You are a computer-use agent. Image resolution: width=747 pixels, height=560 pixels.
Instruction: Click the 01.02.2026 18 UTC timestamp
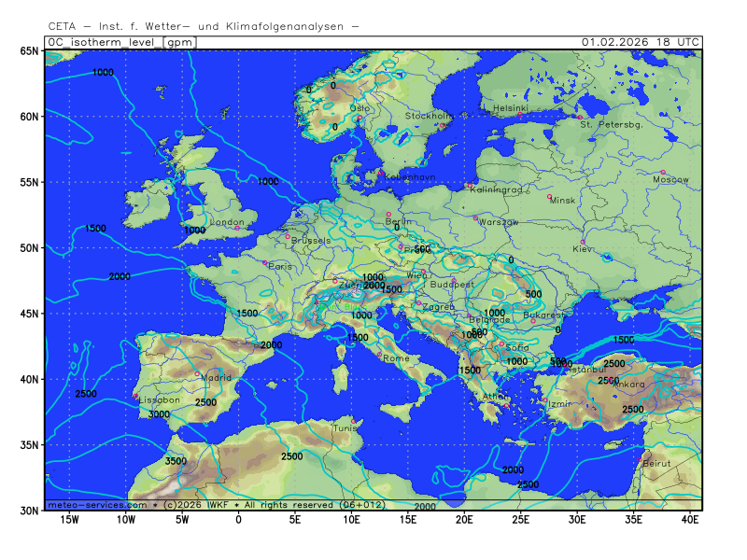[x=639, y=42]
